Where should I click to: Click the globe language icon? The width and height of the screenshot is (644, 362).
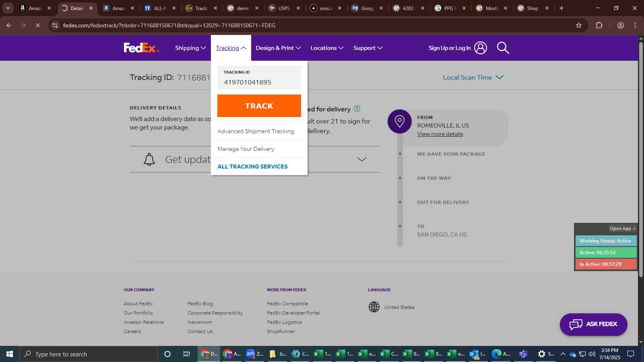click(x=374, y=307)
